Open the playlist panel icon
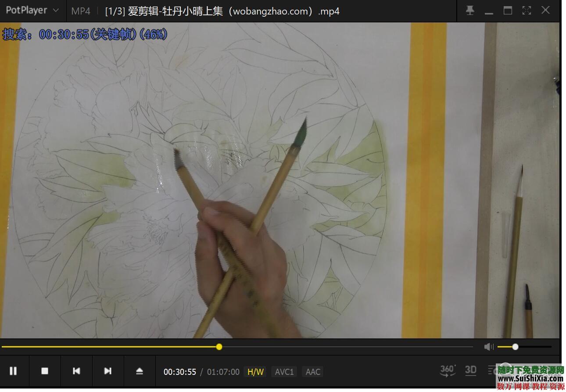 click(x=493, y=371)
